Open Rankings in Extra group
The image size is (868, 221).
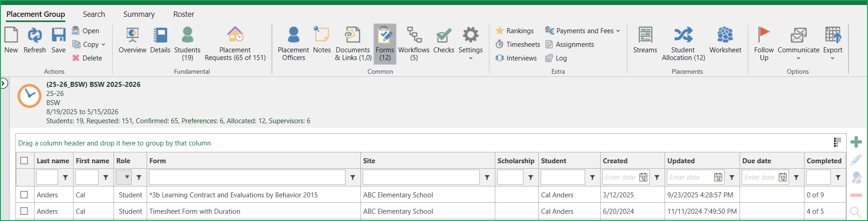point(514,31)
